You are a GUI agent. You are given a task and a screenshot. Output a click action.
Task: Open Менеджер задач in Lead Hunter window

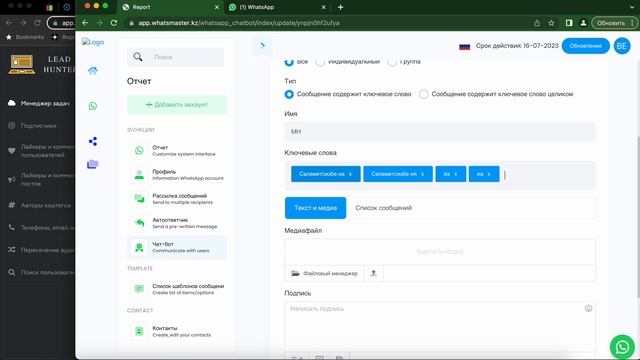[39, 103]
